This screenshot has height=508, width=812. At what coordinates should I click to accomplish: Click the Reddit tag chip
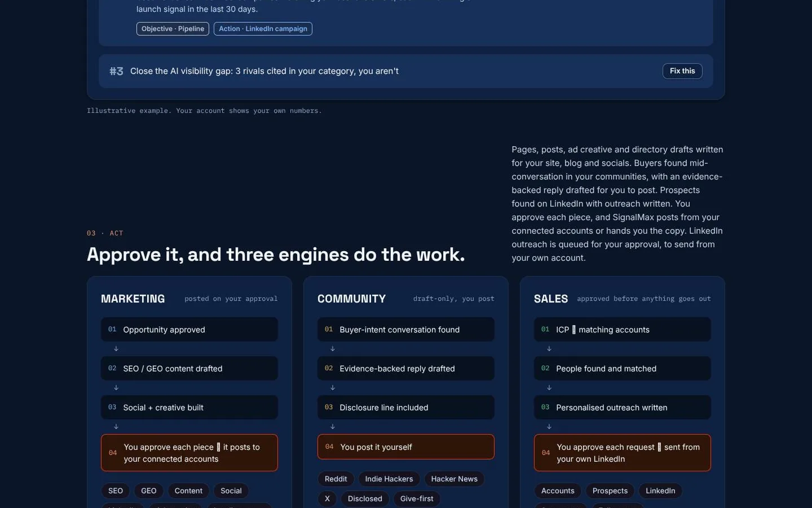coord(336,479)
